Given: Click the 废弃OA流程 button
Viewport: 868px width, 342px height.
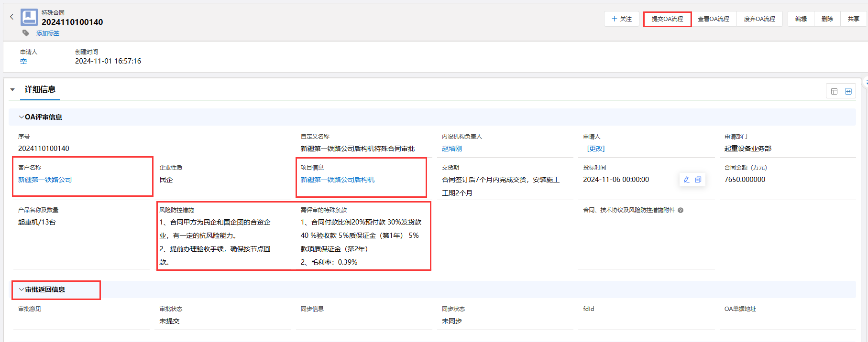Looking at the screenshot, I should pos(759,19).
